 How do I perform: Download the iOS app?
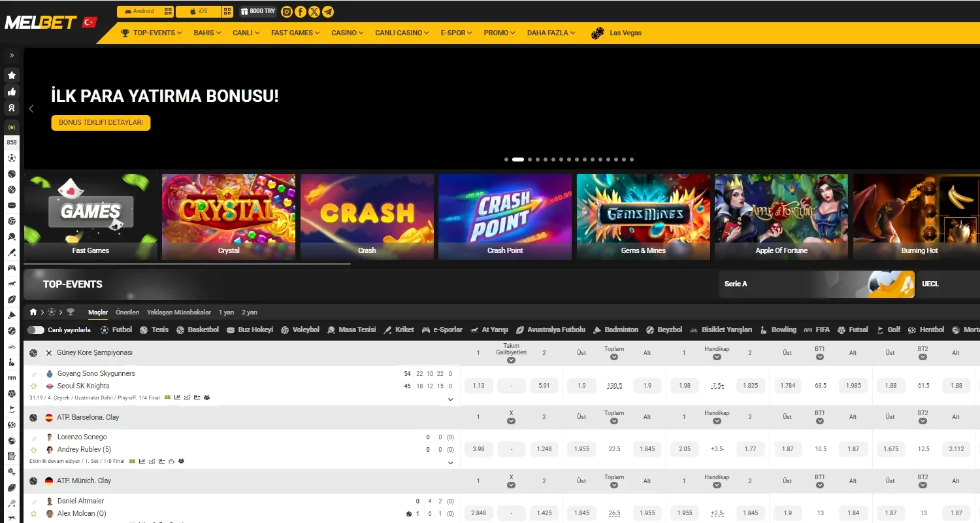click(199, 11)
